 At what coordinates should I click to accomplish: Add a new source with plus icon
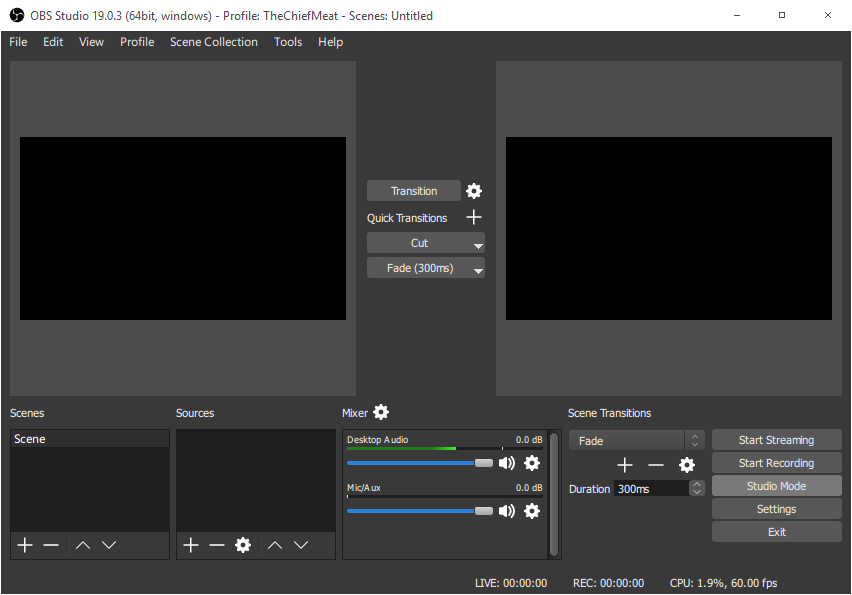[x=191, y=545]
